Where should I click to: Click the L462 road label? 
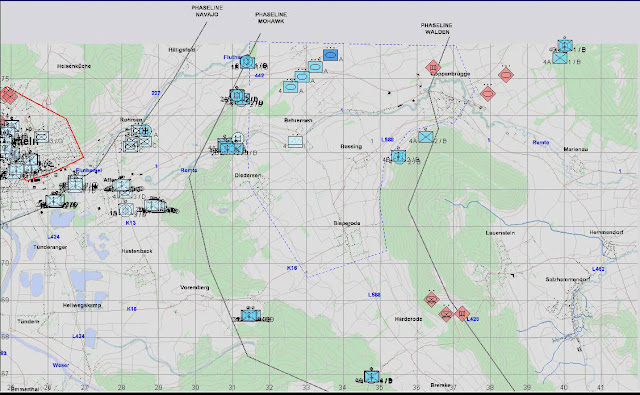coord(598,269)
